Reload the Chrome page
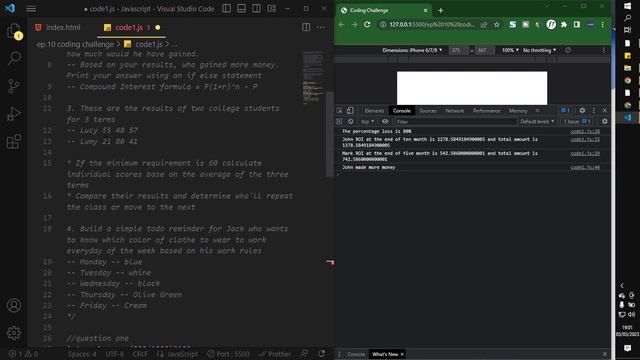 pyautogui.click(x=367, y=24)
